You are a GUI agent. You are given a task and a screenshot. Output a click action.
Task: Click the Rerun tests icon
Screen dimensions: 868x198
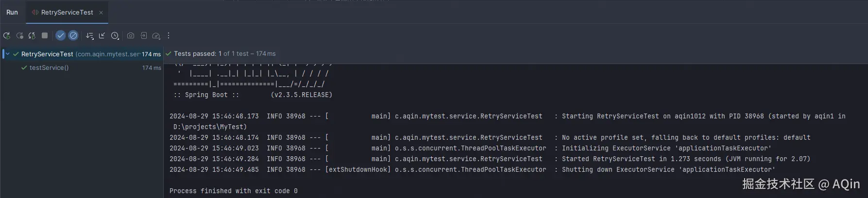point(7,35)
